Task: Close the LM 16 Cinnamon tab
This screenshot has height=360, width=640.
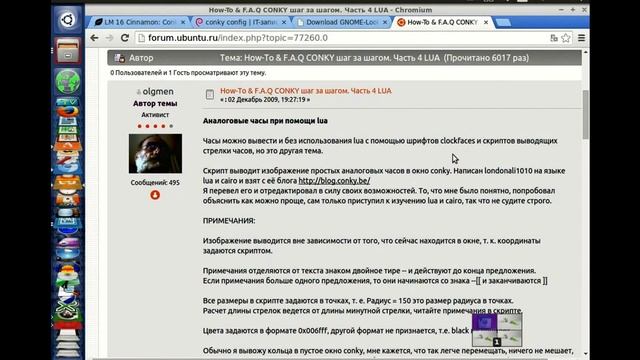Action: tap(183, 22)
